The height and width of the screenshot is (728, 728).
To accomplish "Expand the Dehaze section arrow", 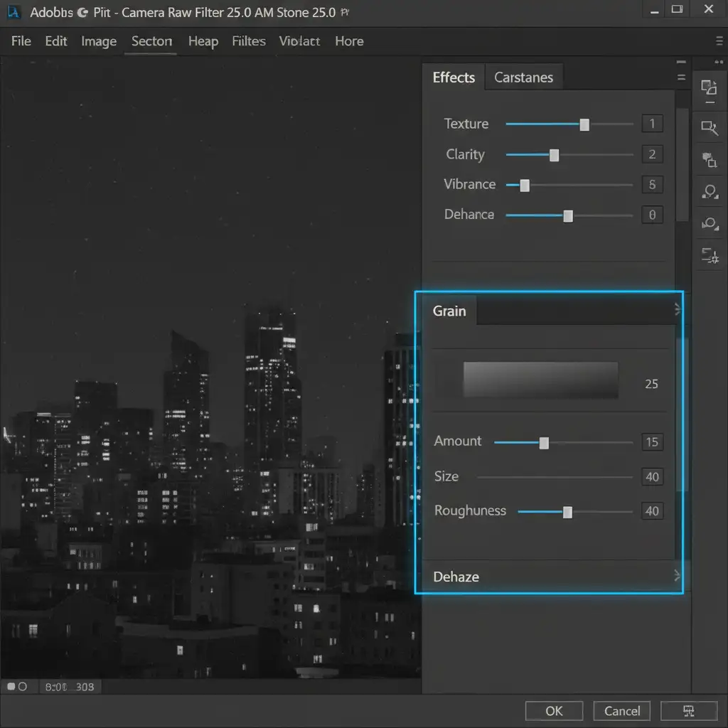I will (676, 576).
